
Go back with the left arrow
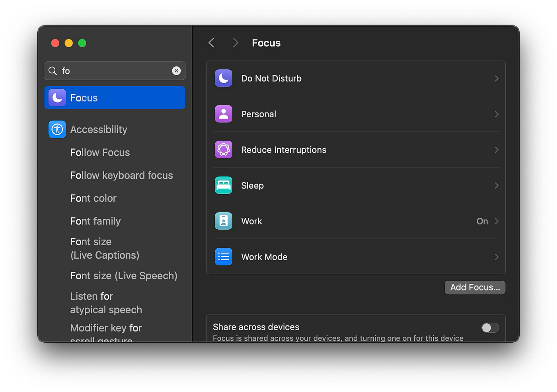(211, 43)
